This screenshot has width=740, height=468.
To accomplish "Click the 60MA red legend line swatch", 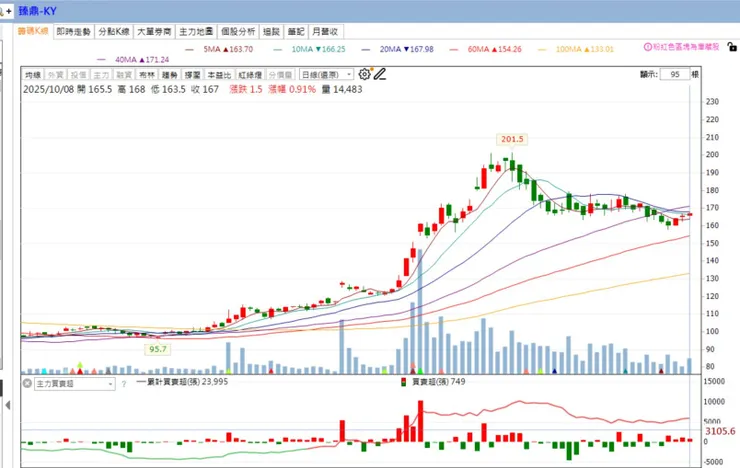I will (454, 49).
